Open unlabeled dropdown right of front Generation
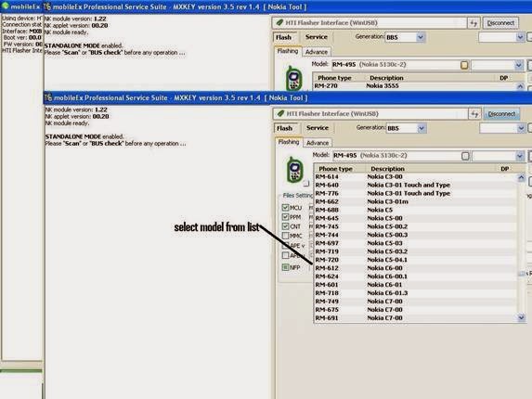 (521, 128)
